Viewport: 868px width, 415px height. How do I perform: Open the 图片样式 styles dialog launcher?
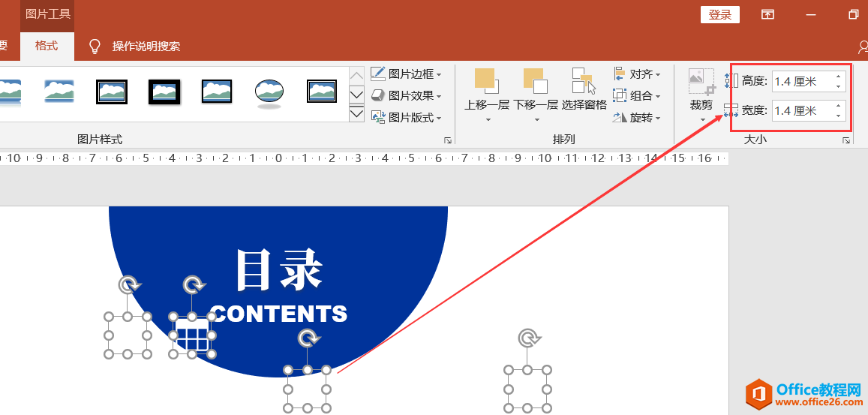[448, 141]
